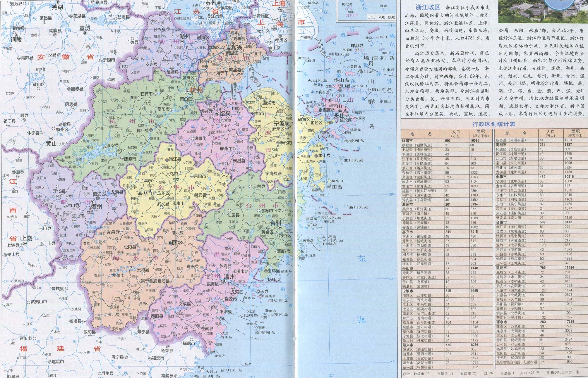Select the 洞头县（北岙街道） table row
Screen dimensions: 588x378
tap(541, 313)
